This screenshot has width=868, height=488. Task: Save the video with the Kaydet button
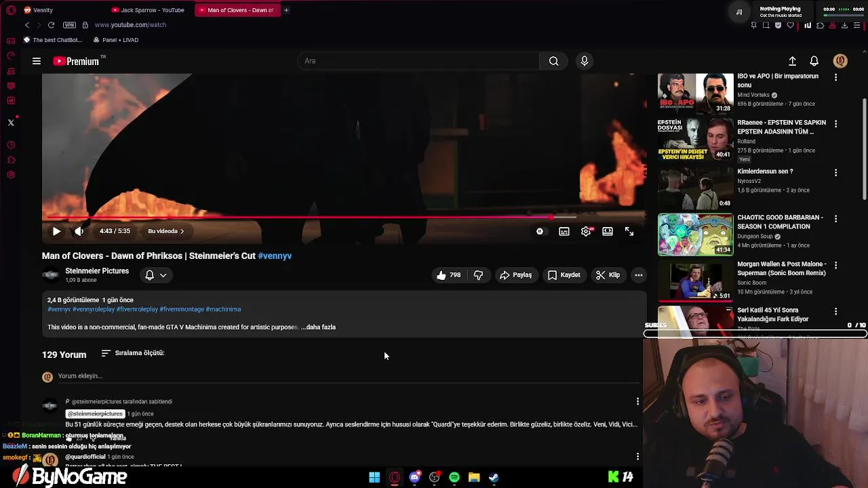coord(564,275)
